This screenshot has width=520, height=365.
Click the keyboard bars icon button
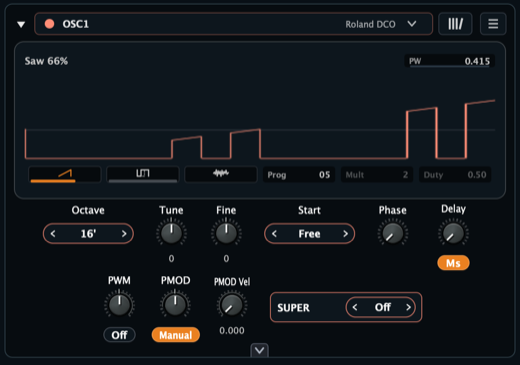[x=455, y=24]
